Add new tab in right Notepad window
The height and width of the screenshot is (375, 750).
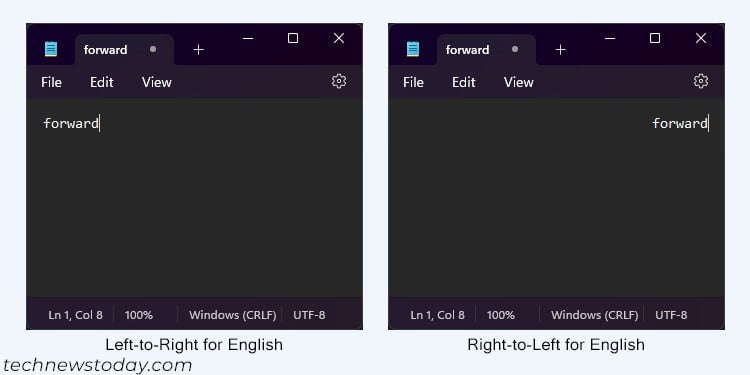click(x=561, y=50)
